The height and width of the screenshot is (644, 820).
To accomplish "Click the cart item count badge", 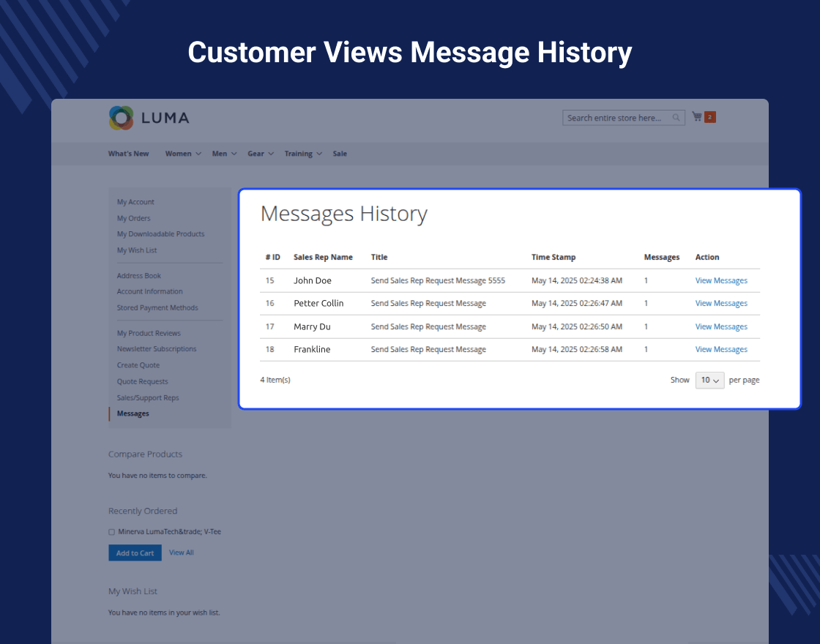I will [x=709, y=117].
